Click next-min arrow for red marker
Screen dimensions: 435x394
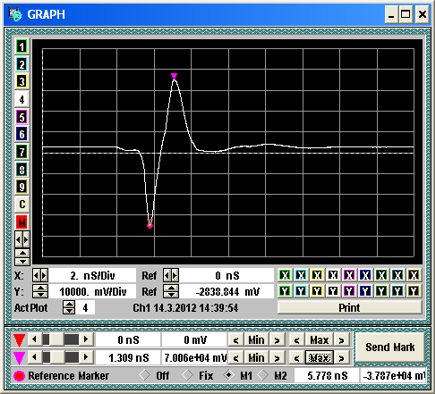277,340
